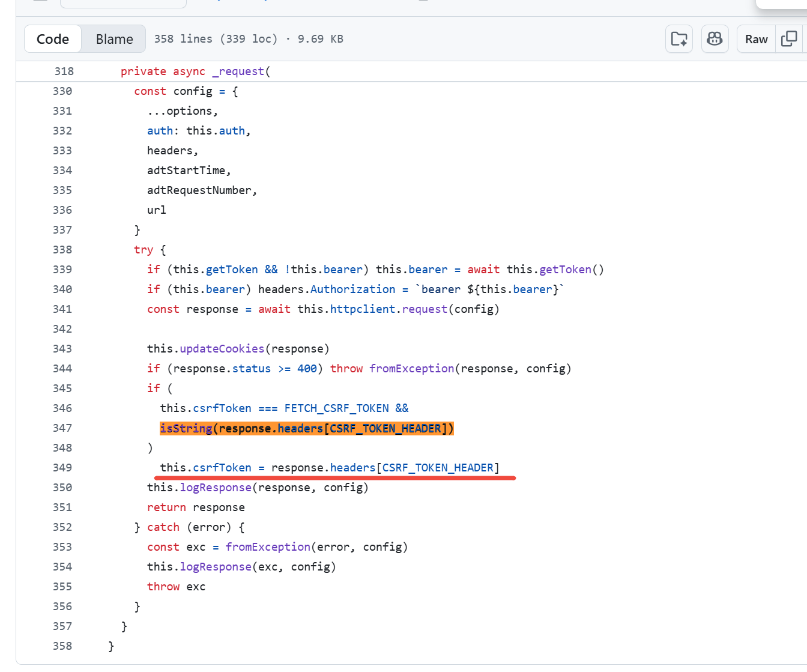Click 'fromException' on line 353

click(x=268, y=547)
